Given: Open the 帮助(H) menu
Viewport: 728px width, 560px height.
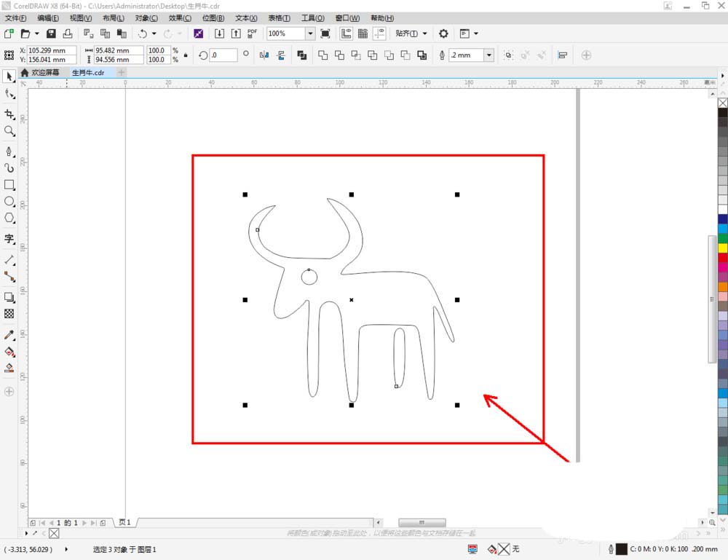Looking at the screenshot, I should coord(382,18).
